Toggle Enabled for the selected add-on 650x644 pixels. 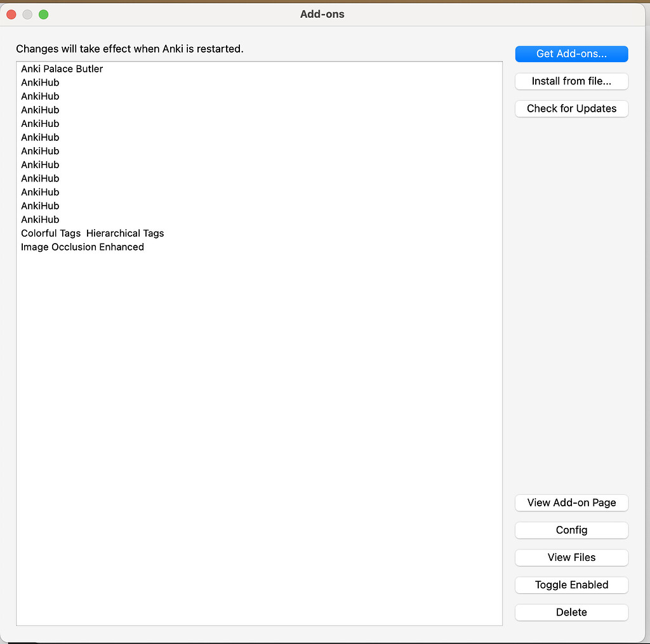(571, 584)
